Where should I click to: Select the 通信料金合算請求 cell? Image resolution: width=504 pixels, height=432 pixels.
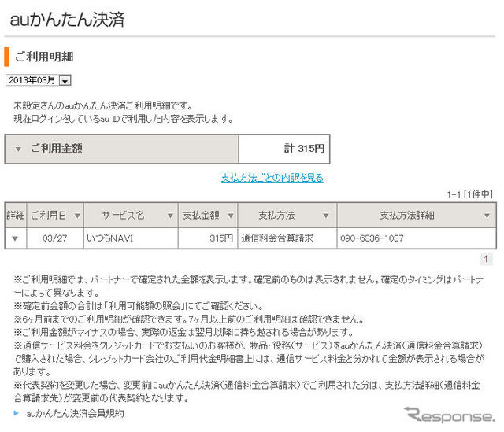pyautogui.click(x=287, y=238)
